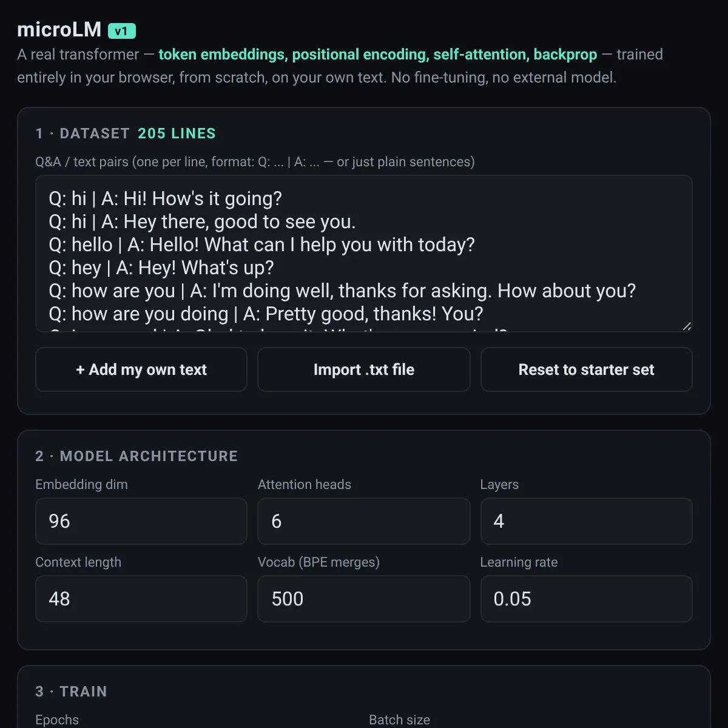728x728 pixels.
Task: Click the 'Q: hey' line in dataset
Action: click(161, 268)
